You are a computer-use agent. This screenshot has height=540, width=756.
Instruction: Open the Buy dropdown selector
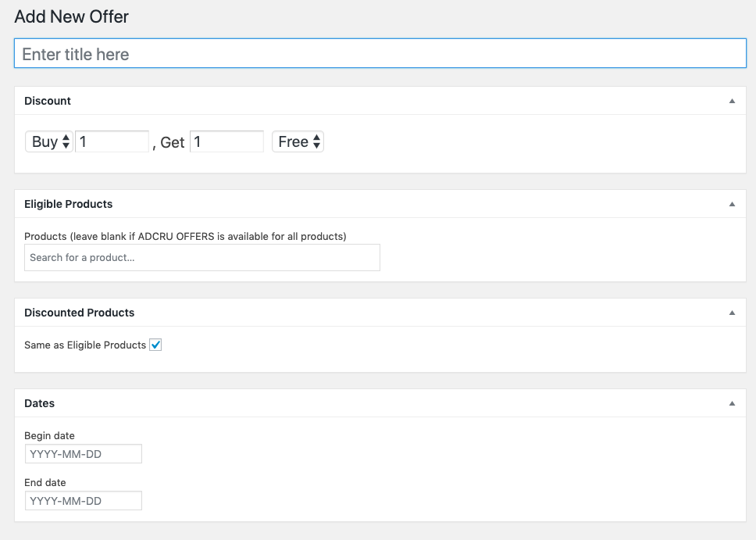(49, 142)
